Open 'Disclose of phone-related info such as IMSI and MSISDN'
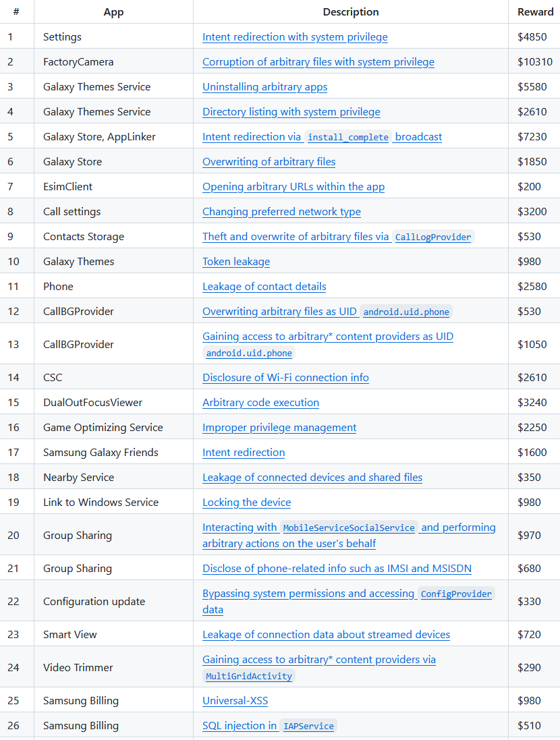The width and height of the screenshot is (560, 740). point(337,569)
